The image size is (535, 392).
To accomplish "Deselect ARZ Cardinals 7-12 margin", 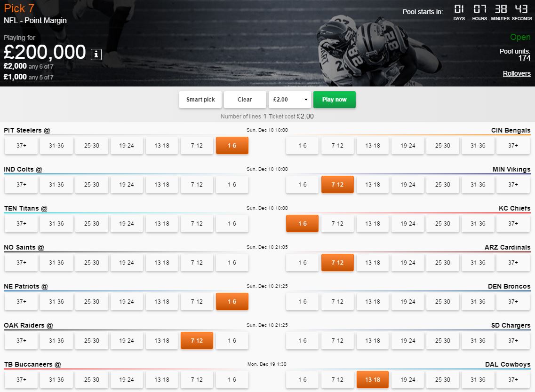I will point(337,263).
